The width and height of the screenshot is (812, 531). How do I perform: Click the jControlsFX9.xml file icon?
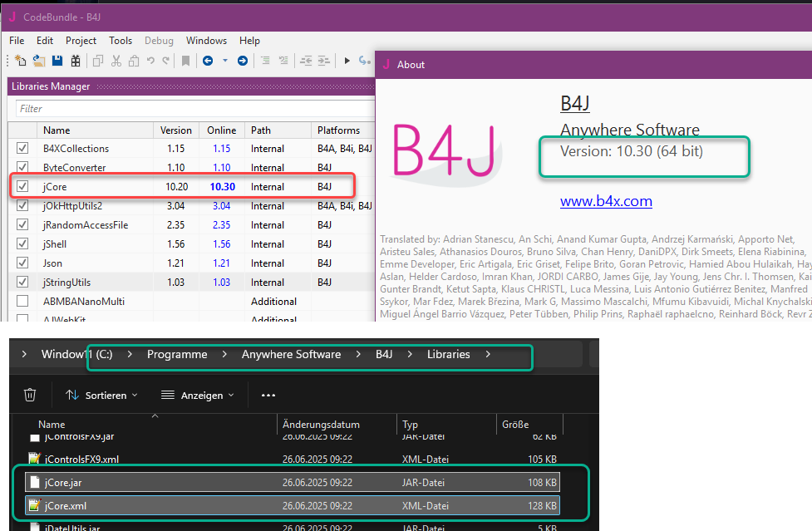[x=35, y=459]
